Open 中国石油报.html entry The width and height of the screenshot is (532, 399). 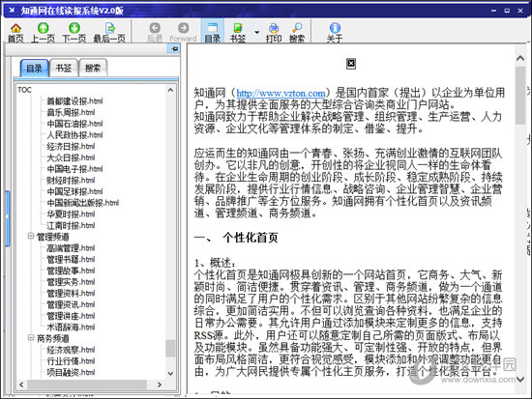[74, 124]
